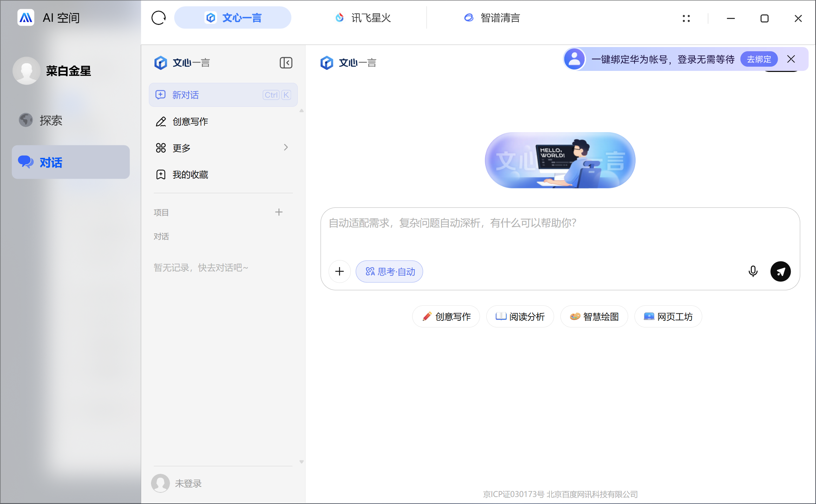The image size is (816, 504).
Task: Expand the 更多 menu chevron
Action: tap(286, 147)
